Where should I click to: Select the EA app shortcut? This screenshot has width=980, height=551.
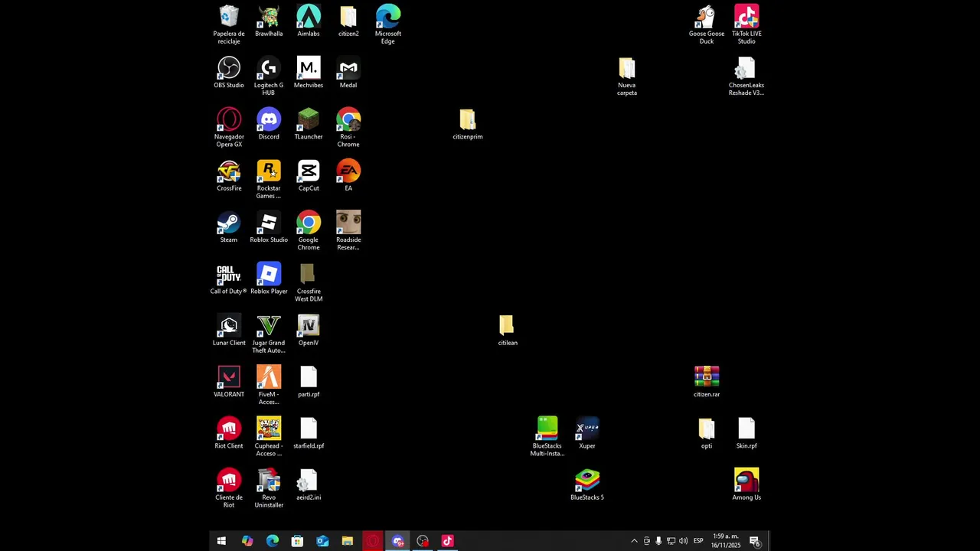click(348, 175)
